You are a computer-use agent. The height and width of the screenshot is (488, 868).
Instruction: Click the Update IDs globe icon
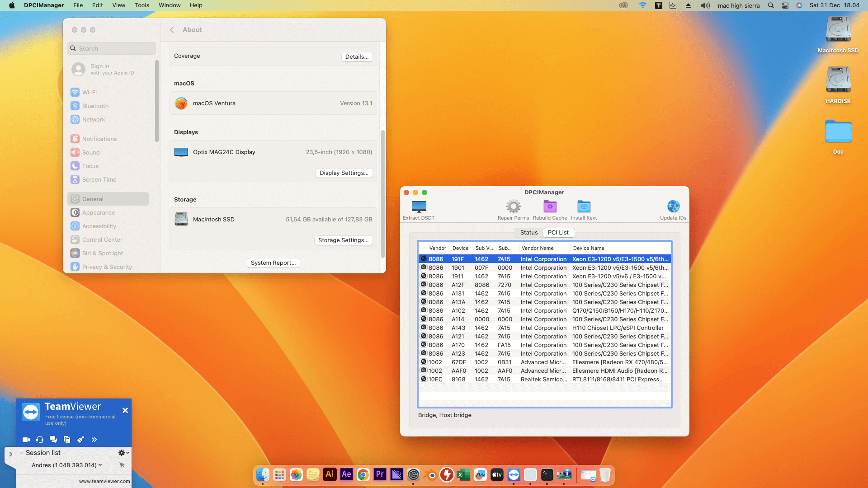673,206
